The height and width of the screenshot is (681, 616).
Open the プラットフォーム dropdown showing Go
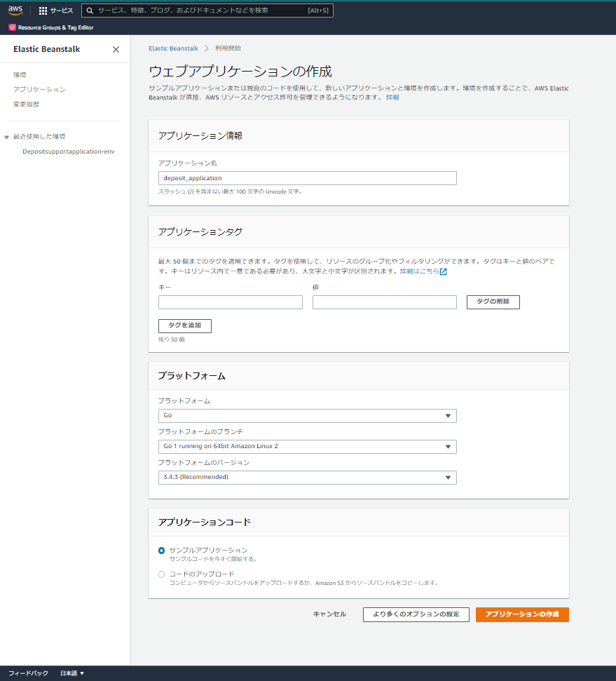308,416
